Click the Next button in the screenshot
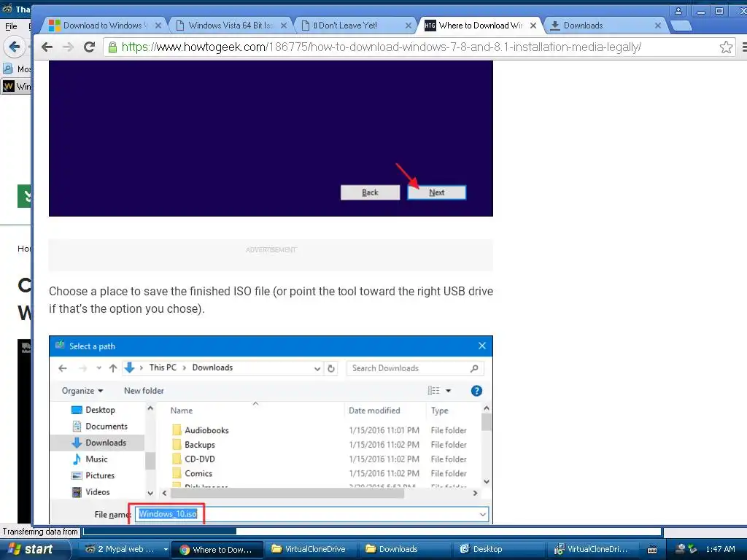The image size is (747, 560). 436,192
